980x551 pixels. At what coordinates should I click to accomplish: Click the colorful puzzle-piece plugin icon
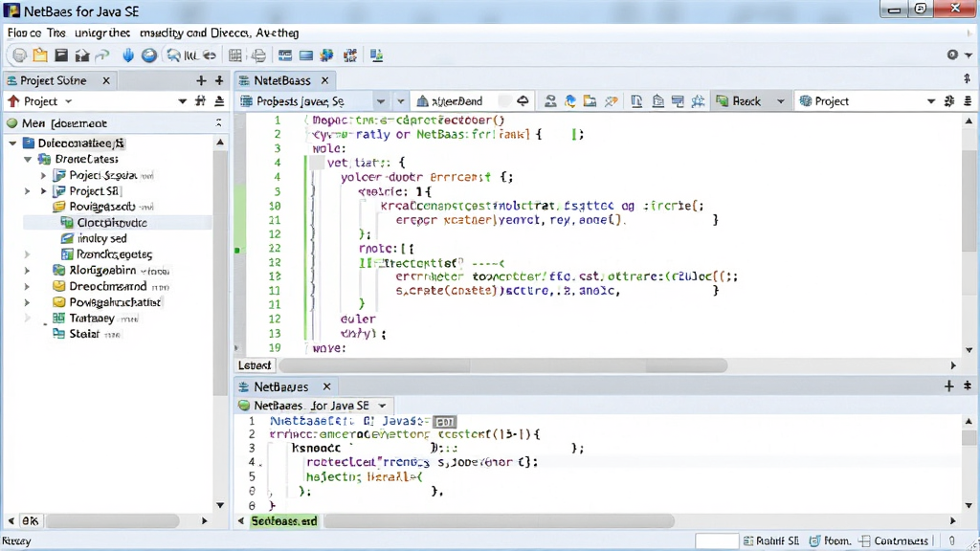pyautogui.click(x=327, y=55)
